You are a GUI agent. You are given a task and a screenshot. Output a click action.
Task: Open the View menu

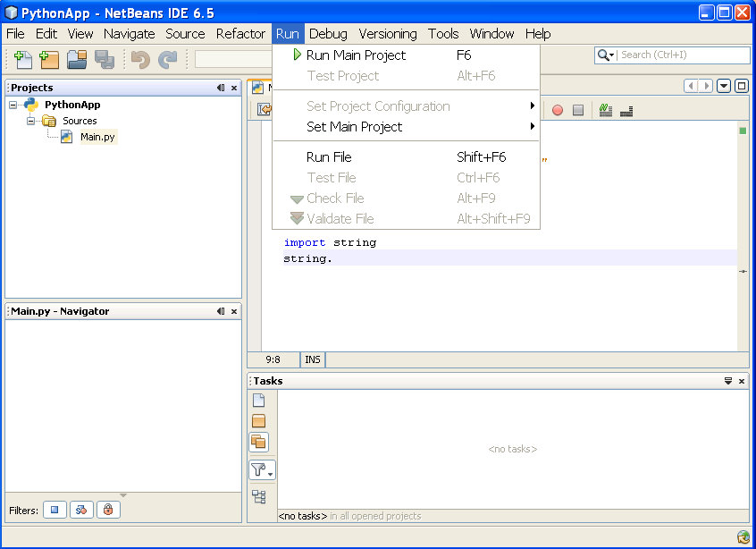coord(80,34)
